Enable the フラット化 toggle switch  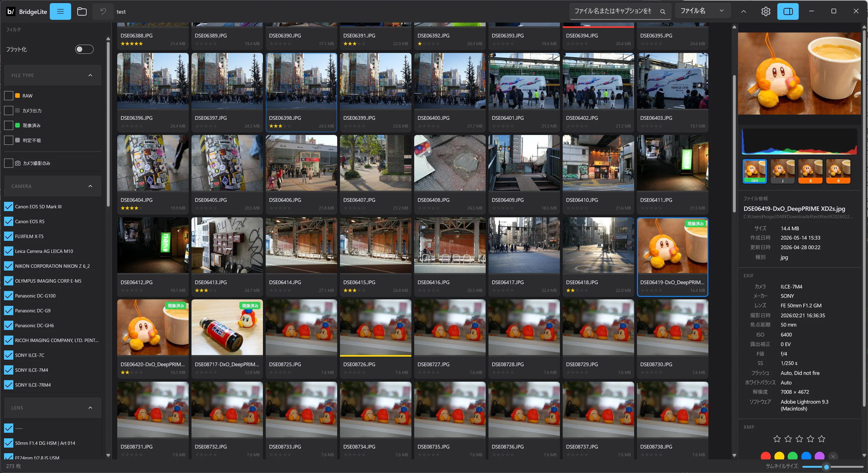[84, 49]
